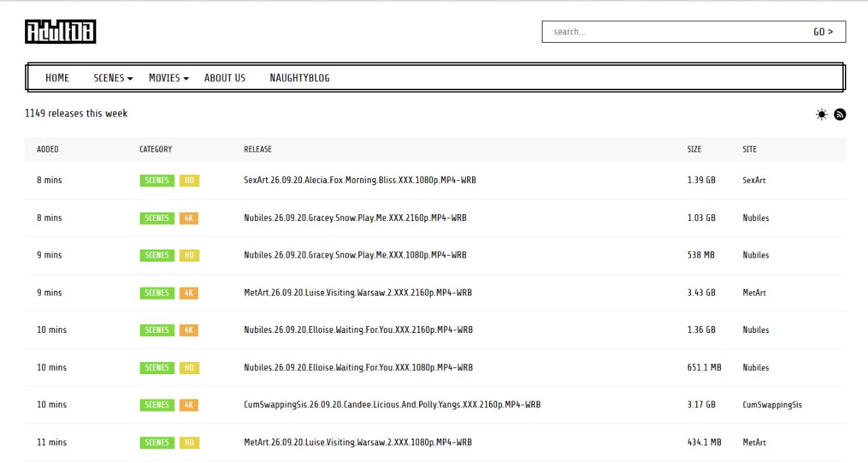This screenshot has height=463, width=868.
Task: Click Nubiles site link in 1.03 GB row
Action: (756, 218)
